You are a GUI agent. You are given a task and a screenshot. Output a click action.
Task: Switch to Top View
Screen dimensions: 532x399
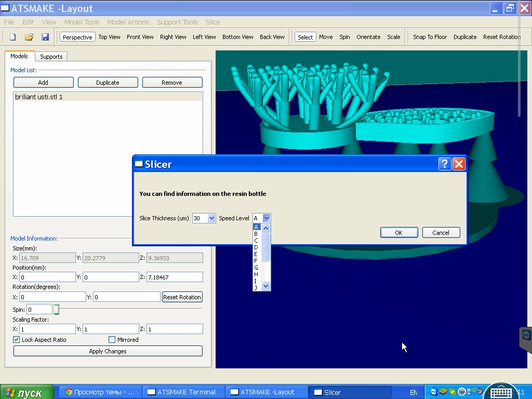[x=109, y=37]
